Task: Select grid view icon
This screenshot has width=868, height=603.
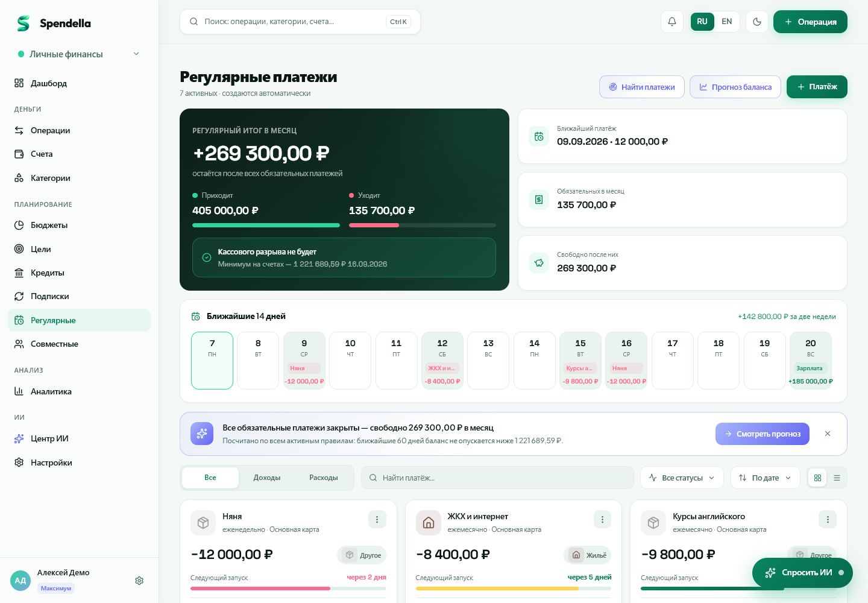Action: point(817,478)
